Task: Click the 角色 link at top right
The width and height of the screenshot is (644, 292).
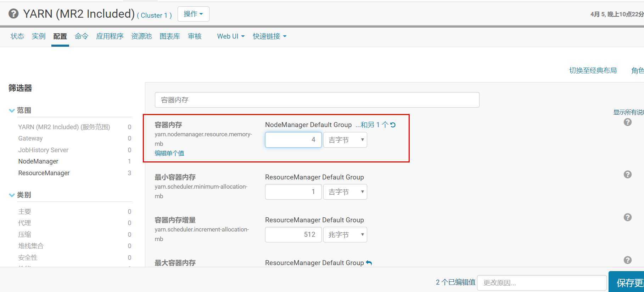Action: tap(637, 70)
